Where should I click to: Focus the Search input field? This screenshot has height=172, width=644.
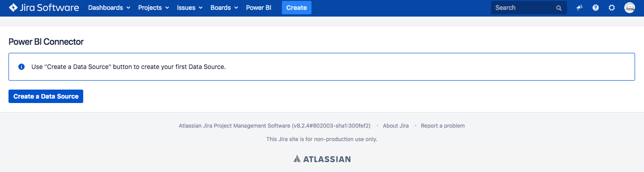529,8
